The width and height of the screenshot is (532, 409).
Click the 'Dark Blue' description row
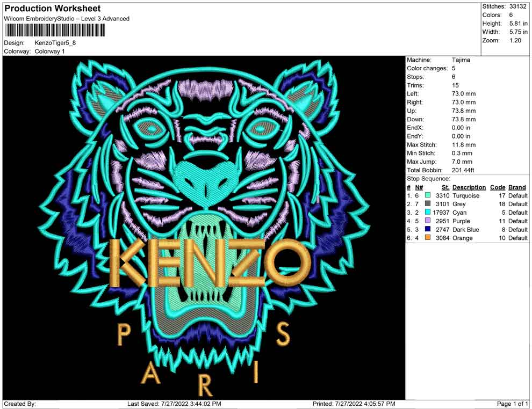(465, 229)
